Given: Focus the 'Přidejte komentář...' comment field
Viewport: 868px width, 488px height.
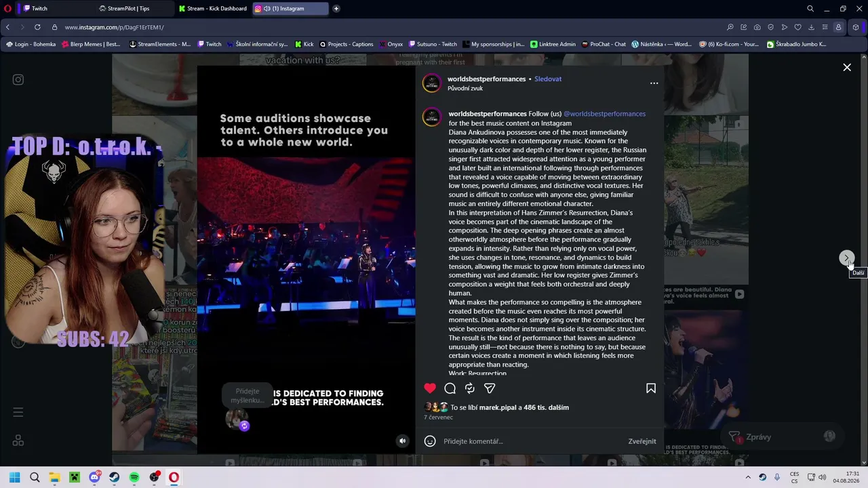Looking at the screenshot, I should [532, 441].
